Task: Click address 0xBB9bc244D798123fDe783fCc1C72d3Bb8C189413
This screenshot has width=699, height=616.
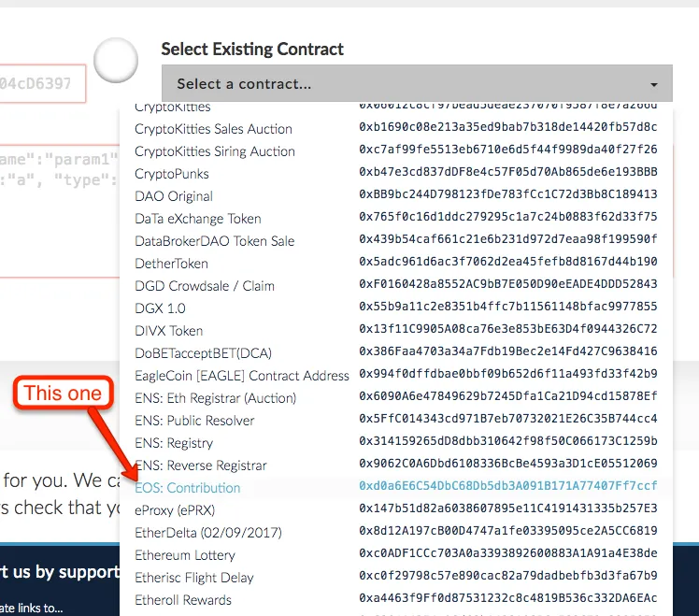Action: click(508, 194)
